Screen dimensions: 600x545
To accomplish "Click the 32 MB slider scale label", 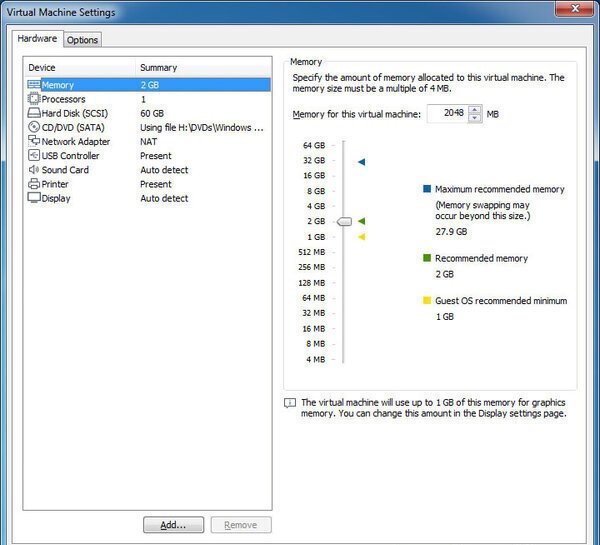I will point(313,313).
